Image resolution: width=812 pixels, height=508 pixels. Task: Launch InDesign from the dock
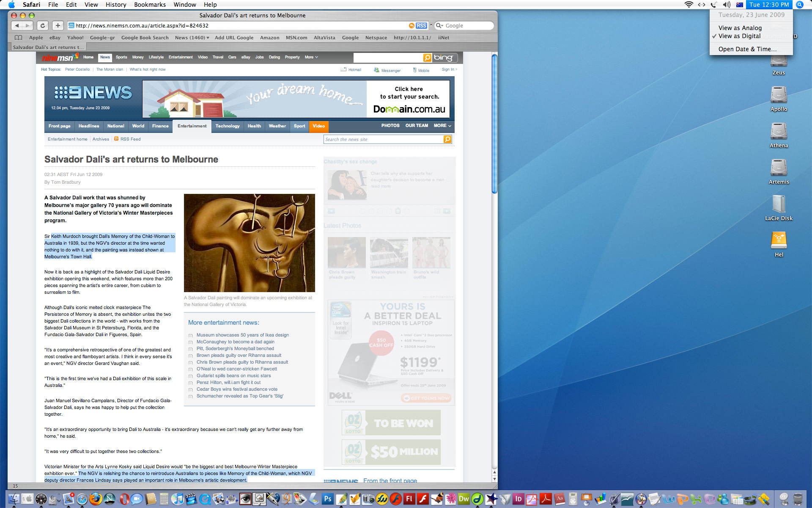518,499
